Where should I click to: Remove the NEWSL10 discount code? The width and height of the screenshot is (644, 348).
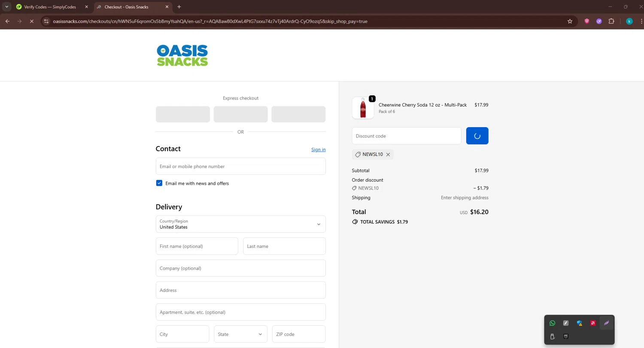pyautogui.click(x=388, y=154)
